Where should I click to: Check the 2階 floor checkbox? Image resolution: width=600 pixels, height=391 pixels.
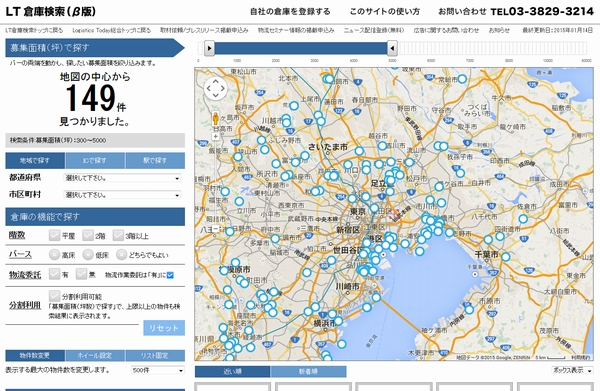point(88,235)
